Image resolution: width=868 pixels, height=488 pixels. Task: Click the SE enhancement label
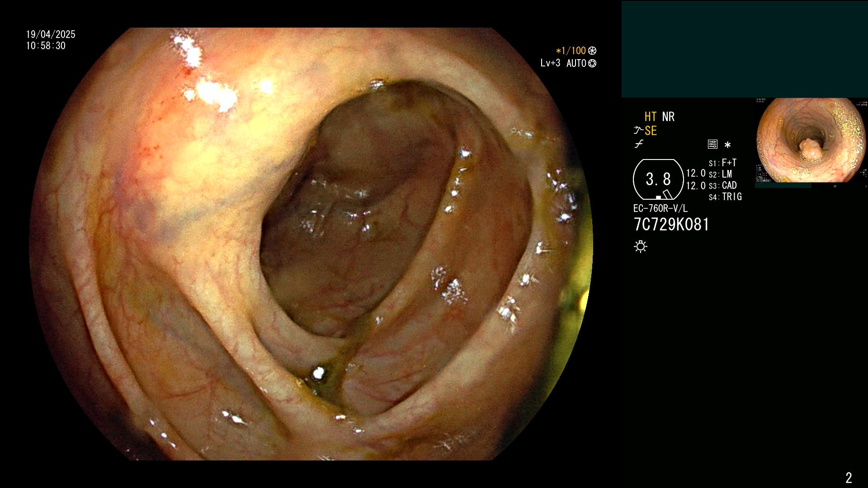pyautogui.click(x=651, y=131)
